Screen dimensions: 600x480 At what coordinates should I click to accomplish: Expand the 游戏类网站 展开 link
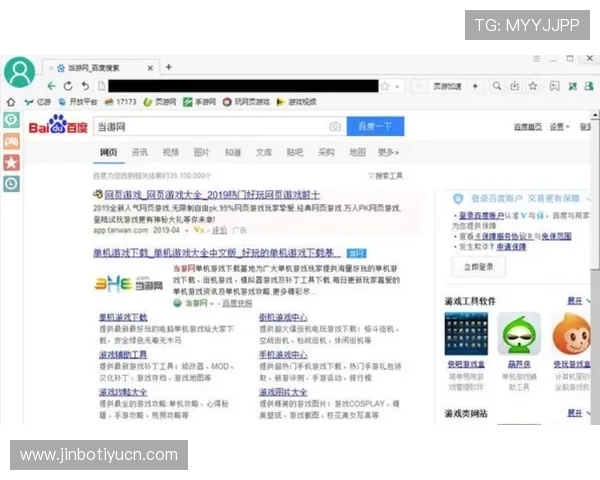coord(575,413)
